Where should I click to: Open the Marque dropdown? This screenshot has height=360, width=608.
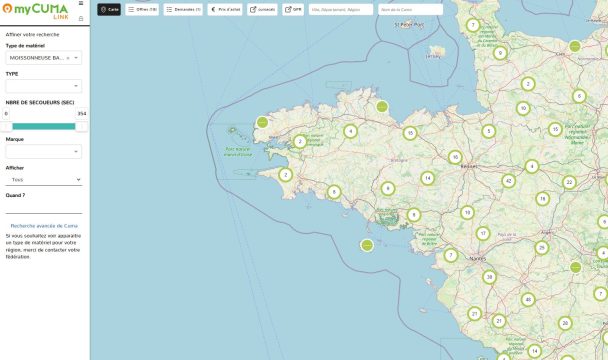[x=44, y=151]
